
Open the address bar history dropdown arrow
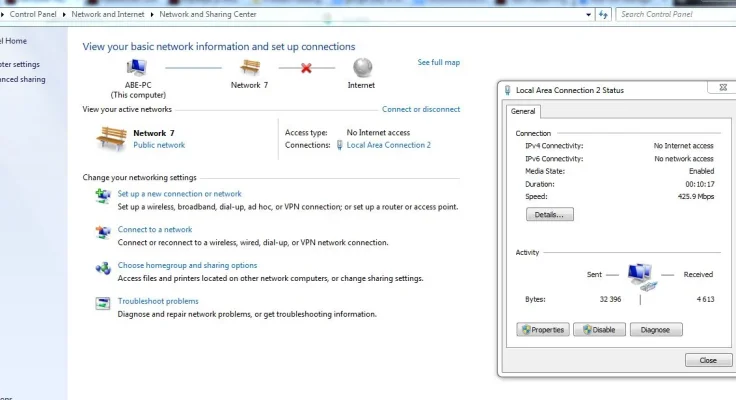click(x=588, y=15)
